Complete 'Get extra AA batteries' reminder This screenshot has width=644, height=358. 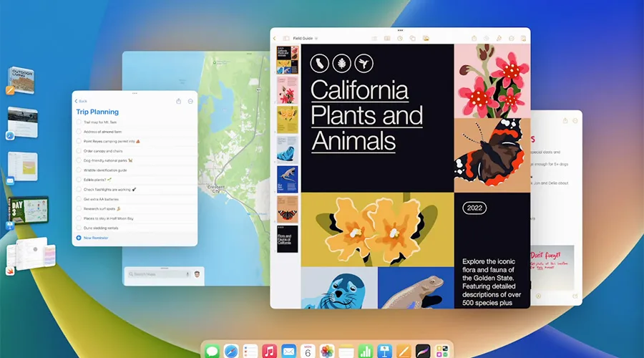pos(79,199)
